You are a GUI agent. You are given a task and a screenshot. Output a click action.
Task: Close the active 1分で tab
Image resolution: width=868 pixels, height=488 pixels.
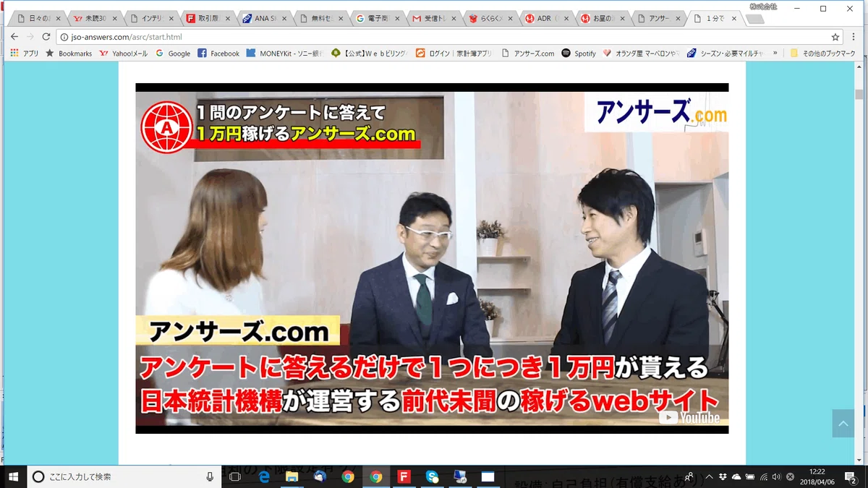point(734,18)
